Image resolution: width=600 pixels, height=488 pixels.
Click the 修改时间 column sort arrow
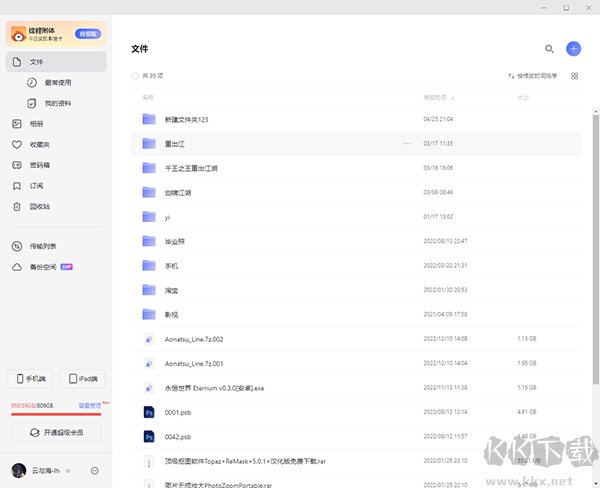pyautogui.click(x=451, y=98)
